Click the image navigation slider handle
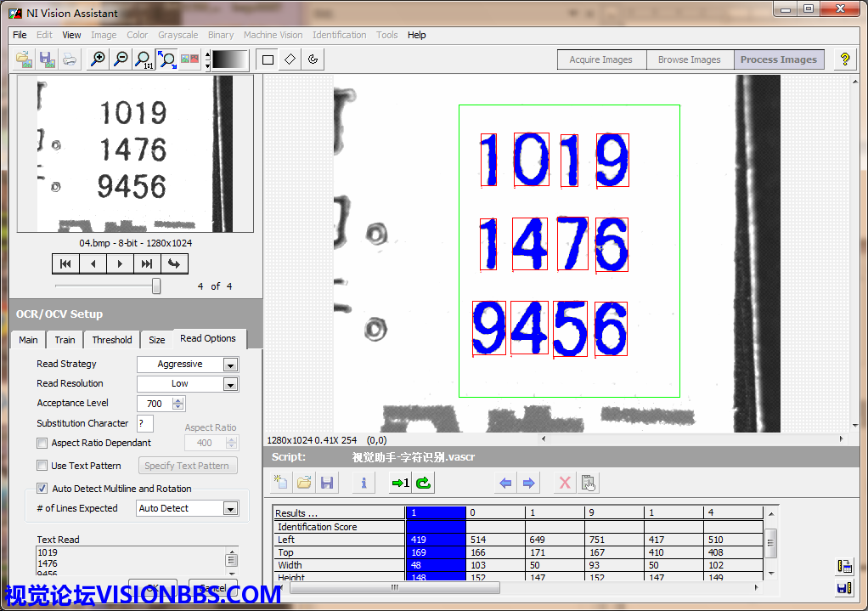Screen dimensions: 868x611 [x=156, y=286]
